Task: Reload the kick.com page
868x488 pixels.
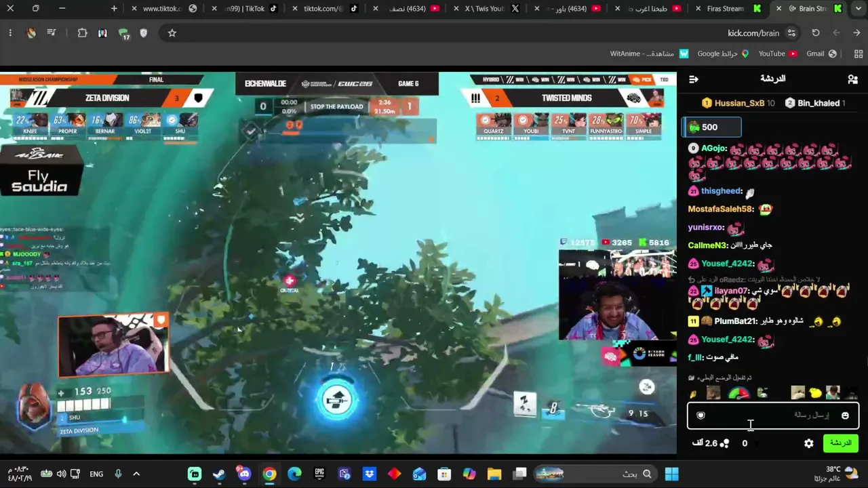Action: [x=816, y=33]
